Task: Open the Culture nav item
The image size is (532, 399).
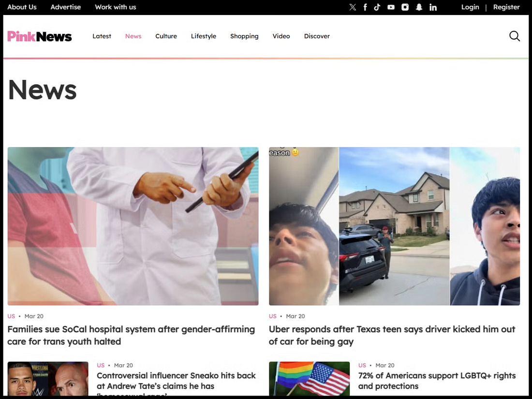Action: point(166,36)
